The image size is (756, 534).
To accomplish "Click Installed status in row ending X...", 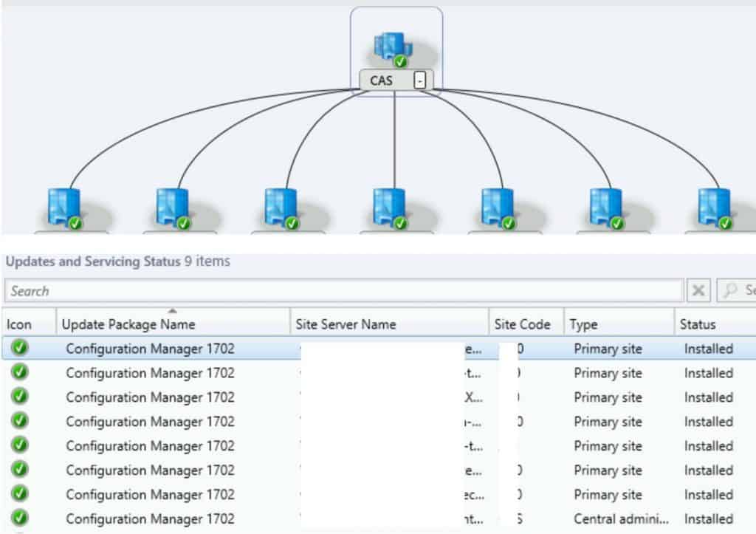I will tap(709, 397).
